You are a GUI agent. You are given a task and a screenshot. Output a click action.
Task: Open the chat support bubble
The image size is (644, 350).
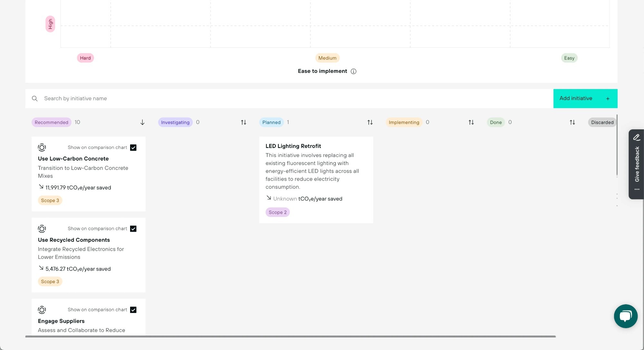pos(625,316)
